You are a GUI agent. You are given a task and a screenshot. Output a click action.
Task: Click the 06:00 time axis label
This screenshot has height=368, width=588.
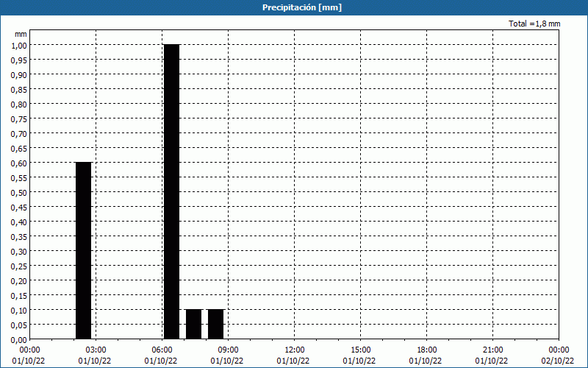pos(162,350)
